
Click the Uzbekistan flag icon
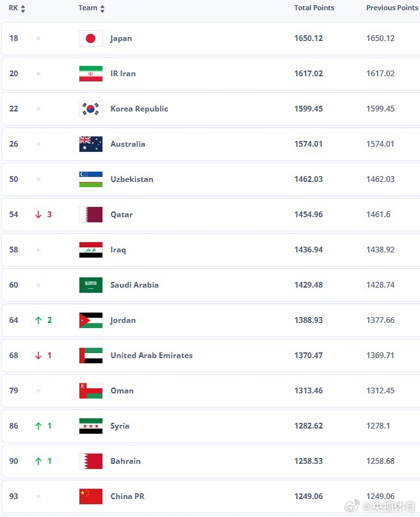coord(90,179)
